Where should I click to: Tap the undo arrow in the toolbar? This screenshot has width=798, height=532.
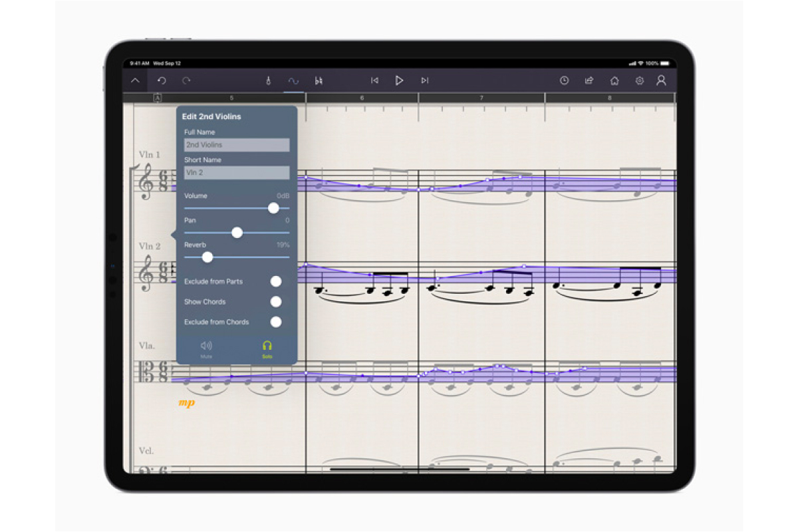(162, 80)
